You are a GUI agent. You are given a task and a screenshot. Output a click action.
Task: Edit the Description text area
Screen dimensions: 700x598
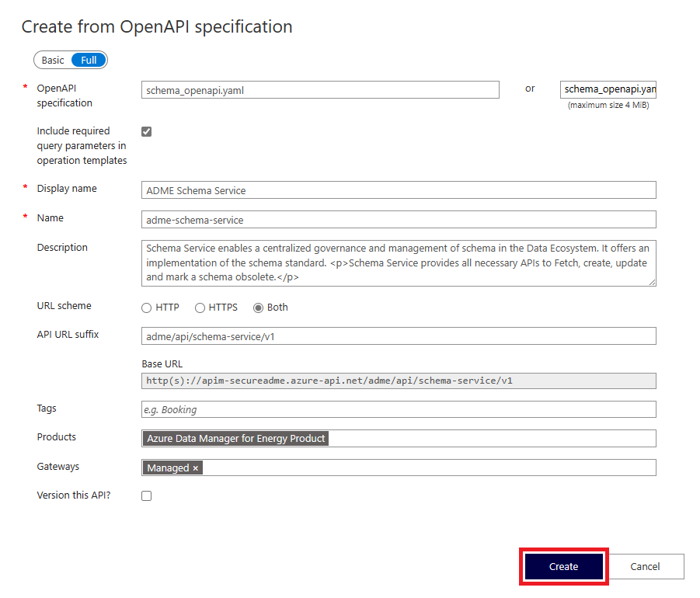click(398, 262)
